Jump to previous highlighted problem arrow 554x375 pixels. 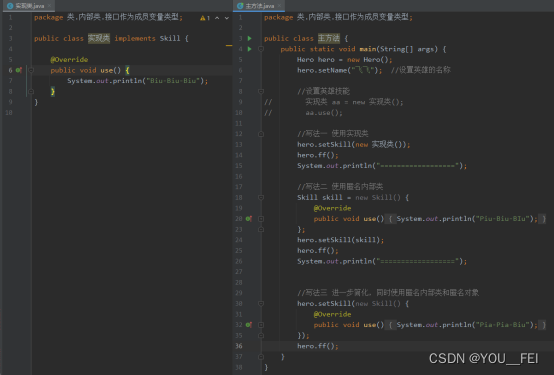tap(217, 18)
